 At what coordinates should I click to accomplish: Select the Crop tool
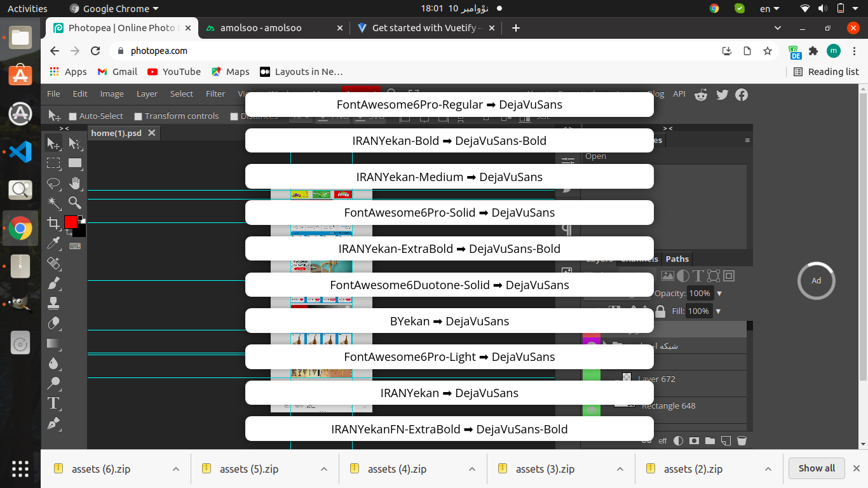(54, 223)
